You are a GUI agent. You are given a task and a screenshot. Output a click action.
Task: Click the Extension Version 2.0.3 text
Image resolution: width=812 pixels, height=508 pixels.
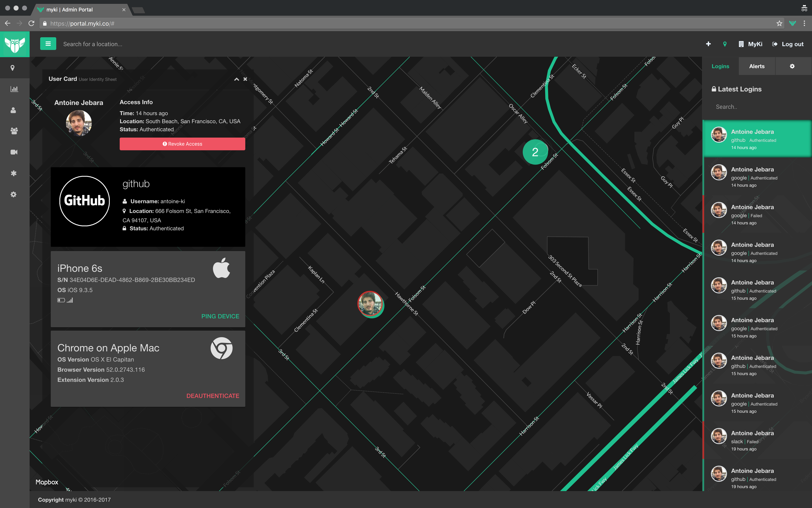91,380
